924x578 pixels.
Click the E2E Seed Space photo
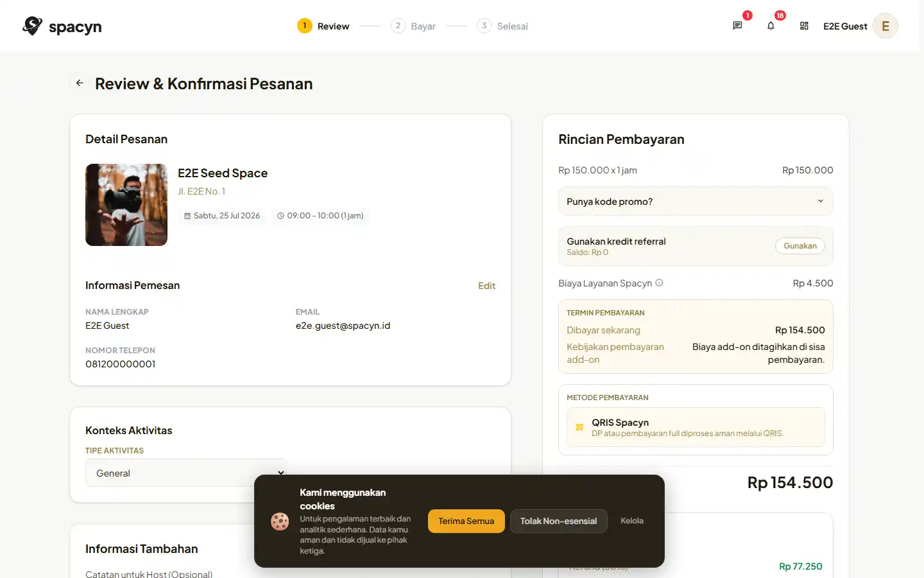(126, 205)
